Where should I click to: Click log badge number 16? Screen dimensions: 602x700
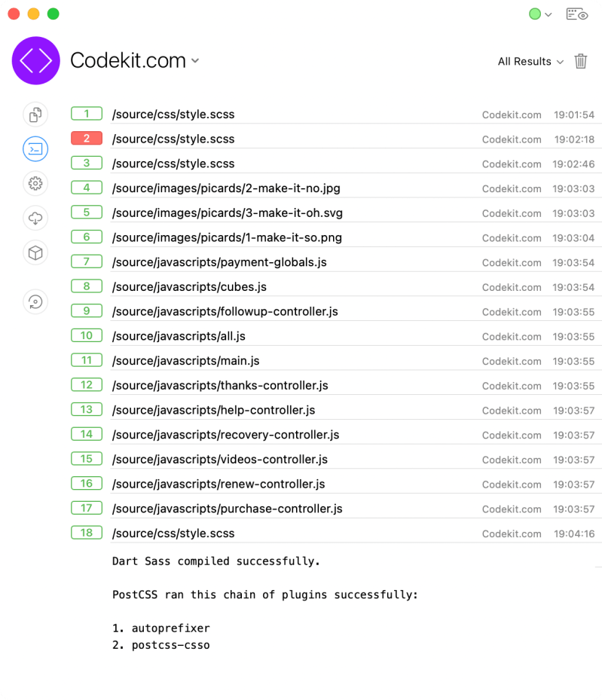point(87,484)
